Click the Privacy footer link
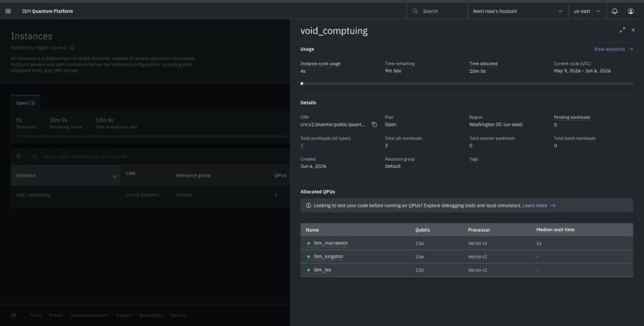This screenshot has width=644, height=326. point(56,315)
